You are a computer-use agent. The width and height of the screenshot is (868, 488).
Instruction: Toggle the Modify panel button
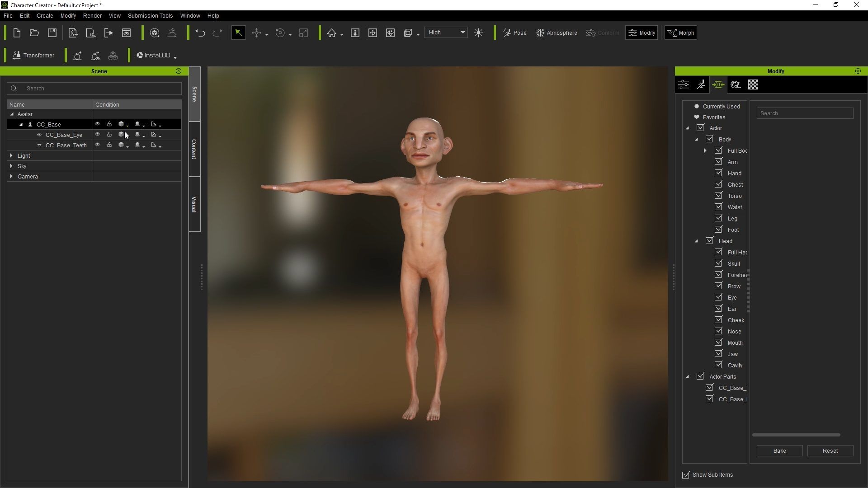pyautogui.click(x=642, y=33)
